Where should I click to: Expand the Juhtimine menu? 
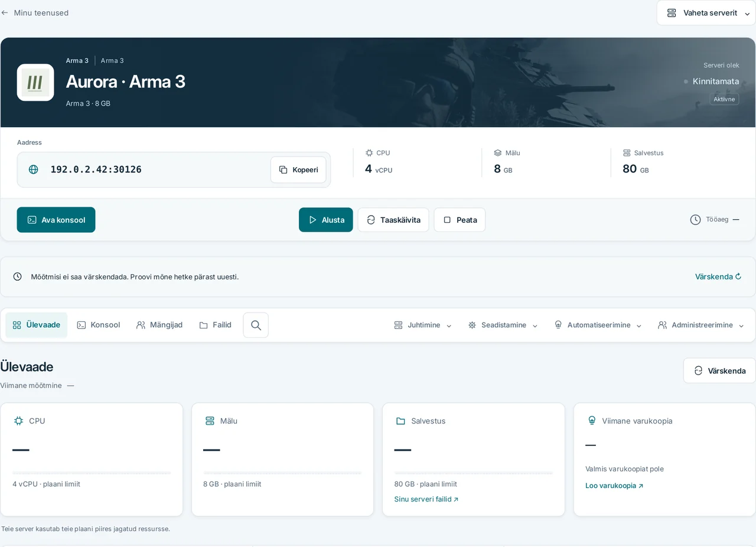[423, 325]
